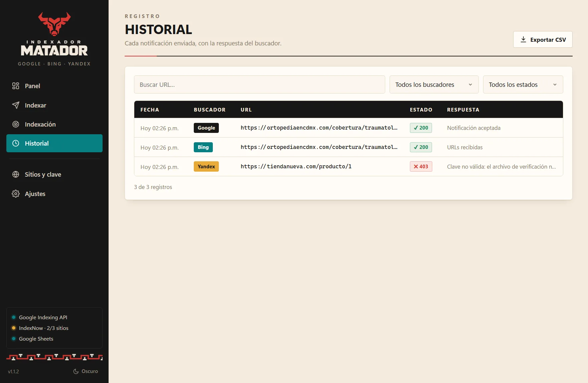Open Ajustes settings page
This screenshot has width=588, height=383.
(54, 194)
